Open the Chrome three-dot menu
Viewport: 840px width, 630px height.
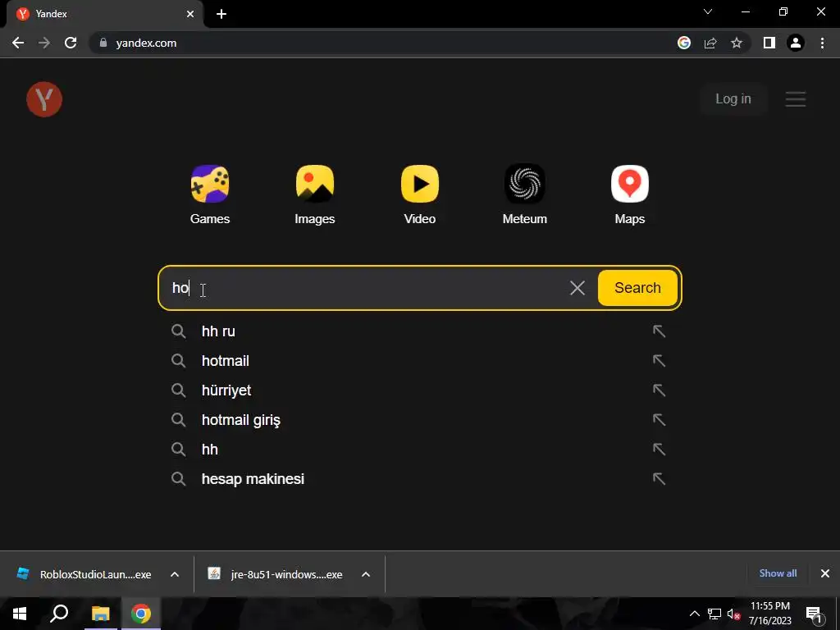tap(822, 43)
